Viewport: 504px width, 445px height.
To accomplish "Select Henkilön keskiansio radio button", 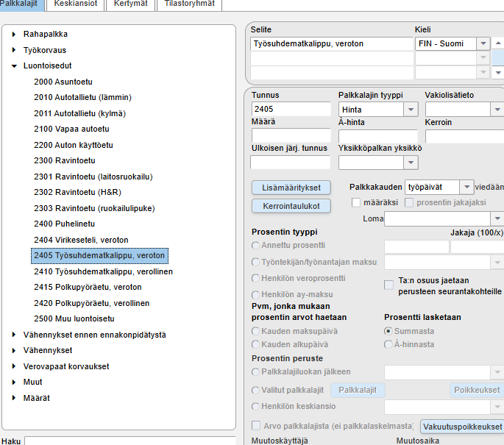I will [x=255, y=407].
